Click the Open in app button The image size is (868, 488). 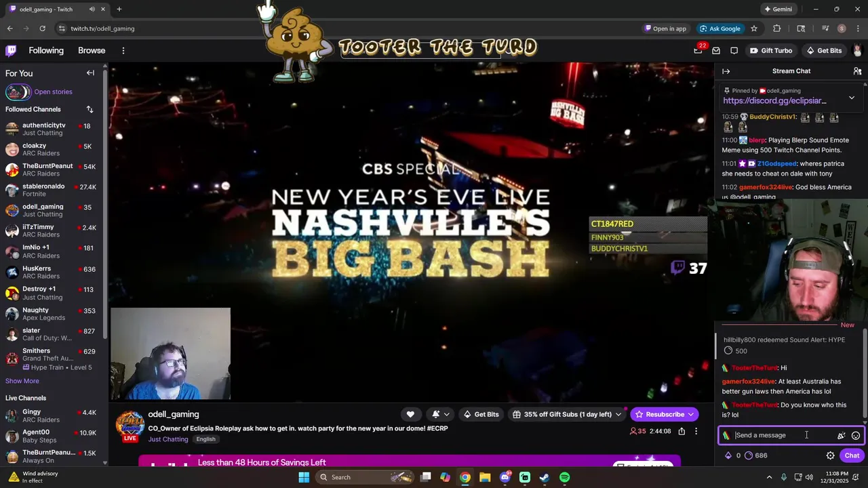665,28
